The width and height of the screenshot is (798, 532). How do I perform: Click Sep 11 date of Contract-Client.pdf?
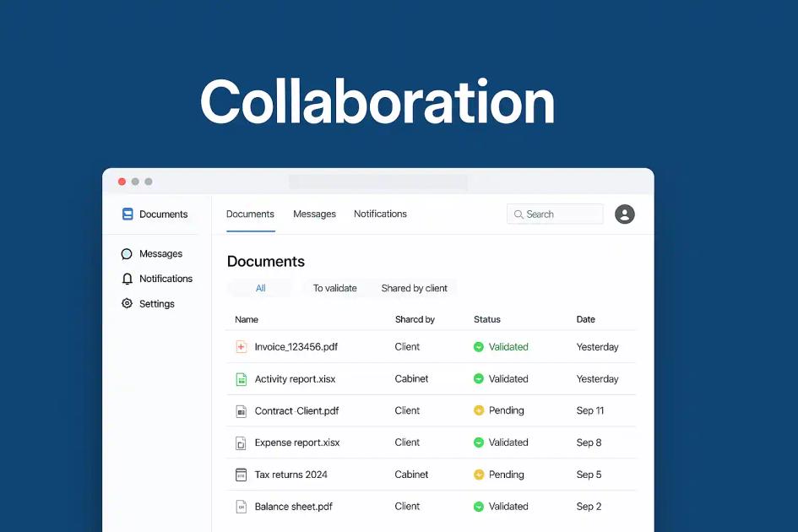(590, 410)
